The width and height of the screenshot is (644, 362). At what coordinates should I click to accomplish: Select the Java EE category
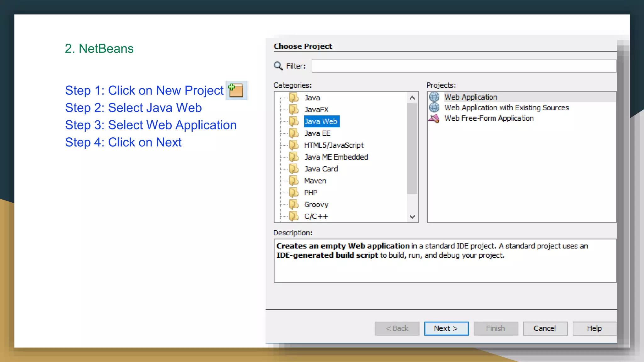pos(317,133)
